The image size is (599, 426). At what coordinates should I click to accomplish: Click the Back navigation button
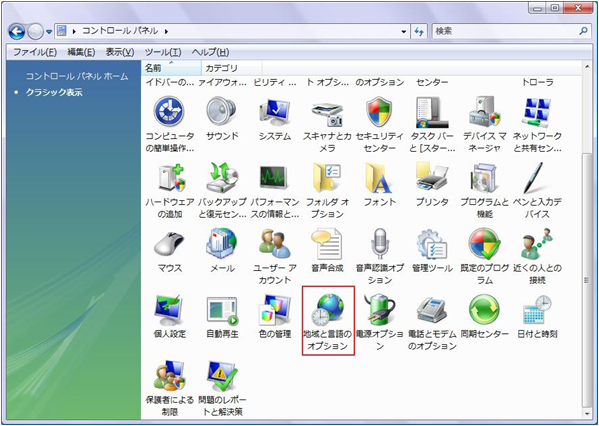pos(17,32)
